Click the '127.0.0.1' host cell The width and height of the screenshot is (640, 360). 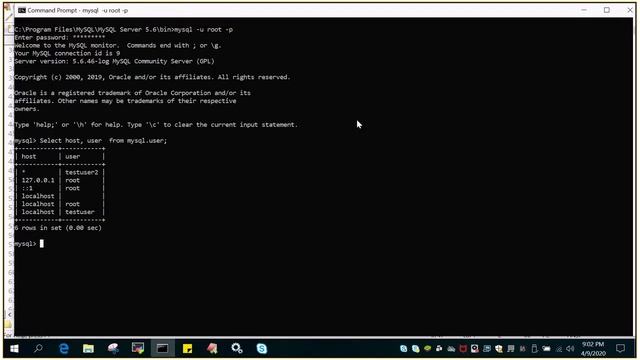pos(38,180)
